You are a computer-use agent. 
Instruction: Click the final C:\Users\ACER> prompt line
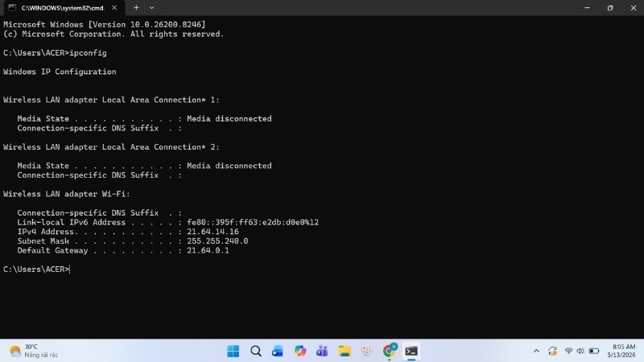(36, 269)
